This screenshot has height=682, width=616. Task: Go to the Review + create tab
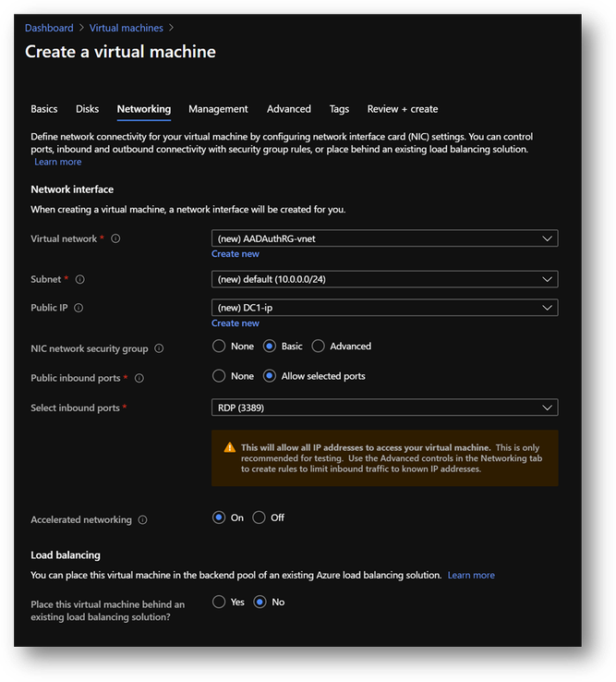402,109
